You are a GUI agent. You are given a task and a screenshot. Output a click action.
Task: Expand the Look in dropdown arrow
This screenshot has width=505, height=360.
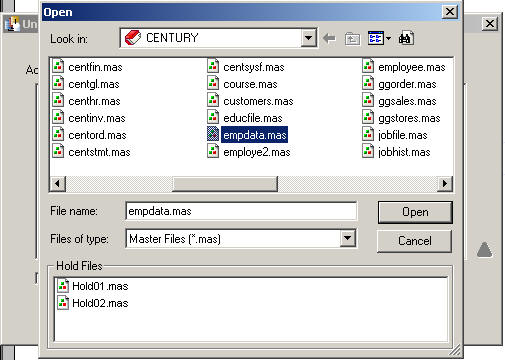point(309,38)
